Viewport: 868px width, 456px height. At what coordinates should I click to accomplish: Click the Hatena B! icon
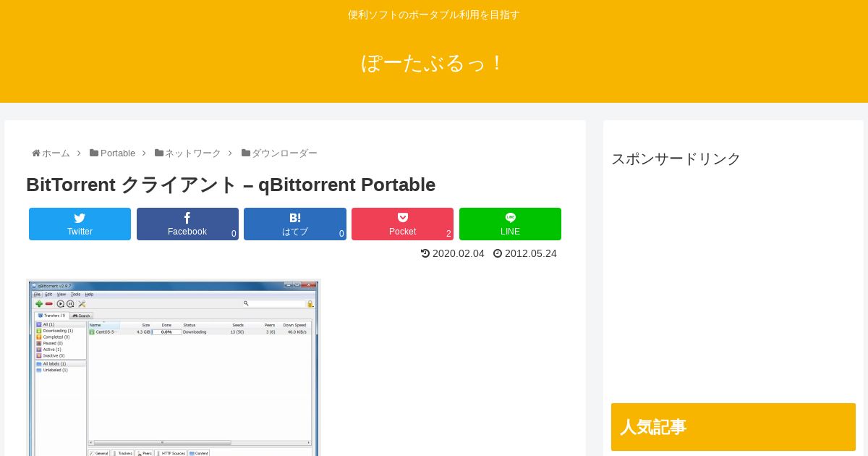(295, 218)
